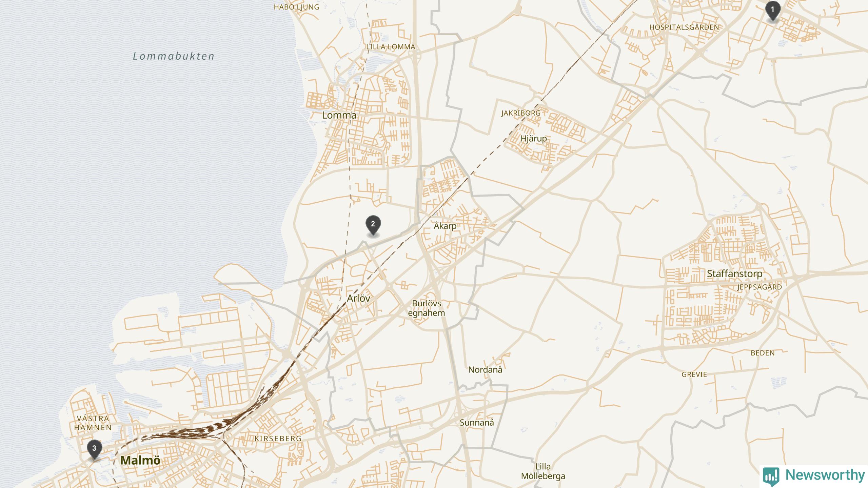The width and height of the screenshot is (868, 488).
Task: Click map marker number 3
Action: (94, 449)
